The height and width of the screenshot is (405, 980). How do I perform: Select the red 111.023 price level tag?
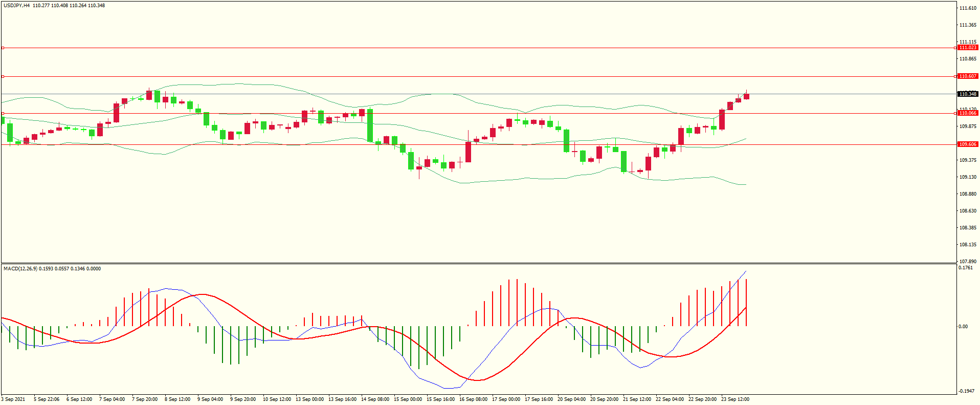[x=968, y=48]
